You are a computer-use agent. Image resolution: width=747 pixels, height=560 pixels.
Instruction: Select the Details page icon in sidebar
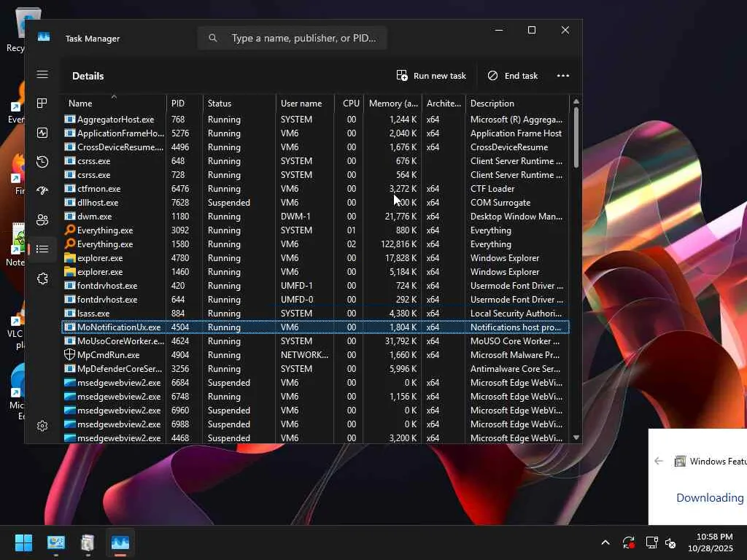(x=42, y=249)
